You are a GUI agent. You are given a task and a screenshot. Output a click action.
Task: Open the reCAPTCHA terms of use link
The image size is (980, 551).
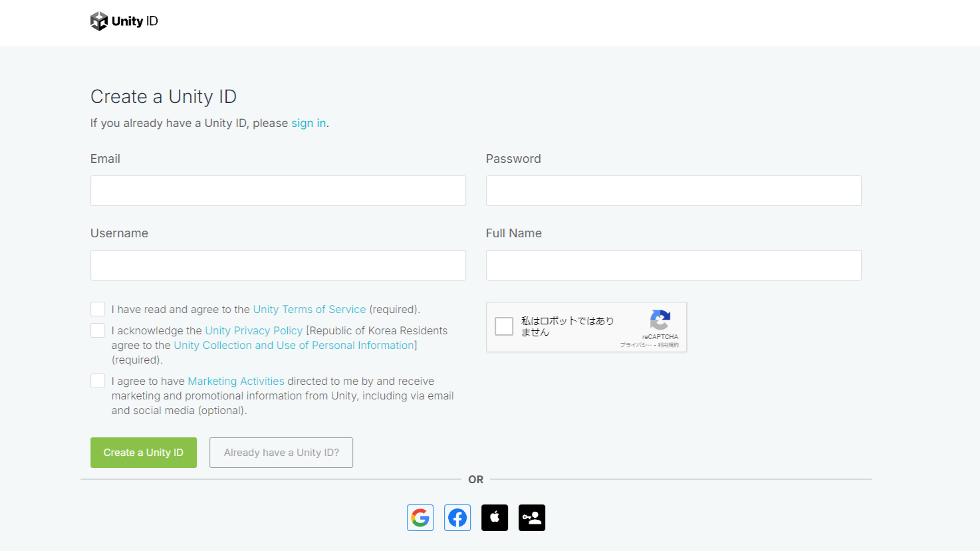tap(668, 345)
